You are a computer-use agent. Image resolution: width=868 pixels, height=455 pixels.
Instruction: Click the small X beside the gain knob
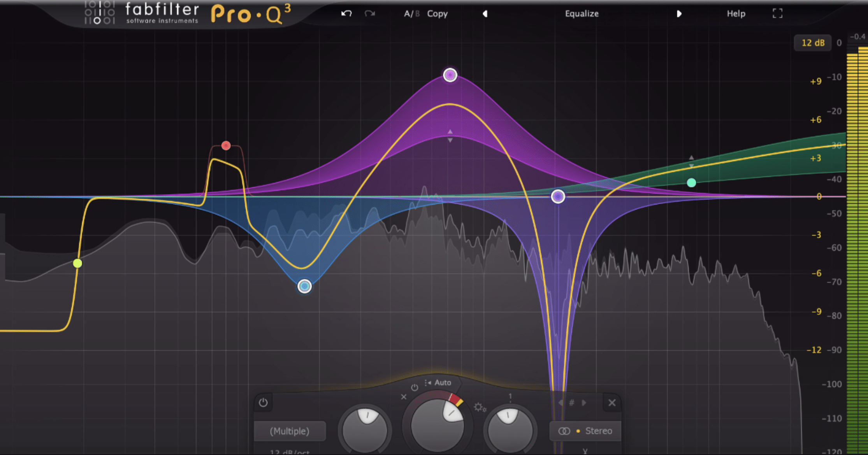(x=404, y=397)
